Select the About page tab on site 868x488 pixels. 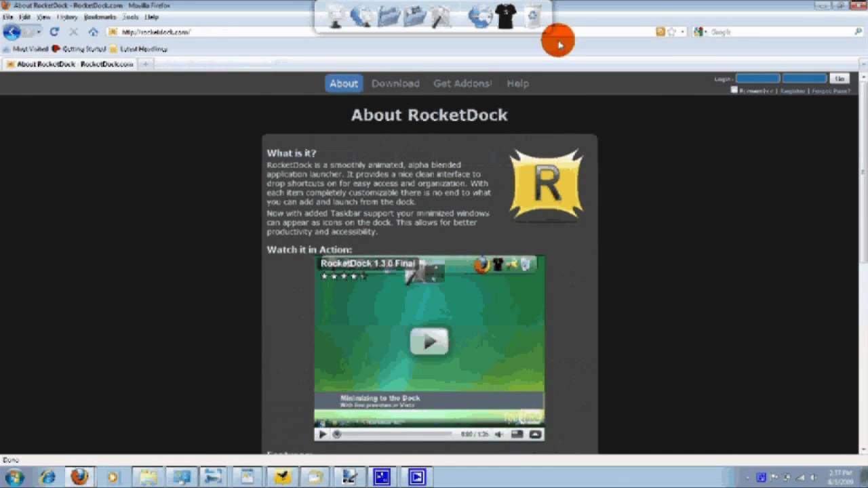344,83
